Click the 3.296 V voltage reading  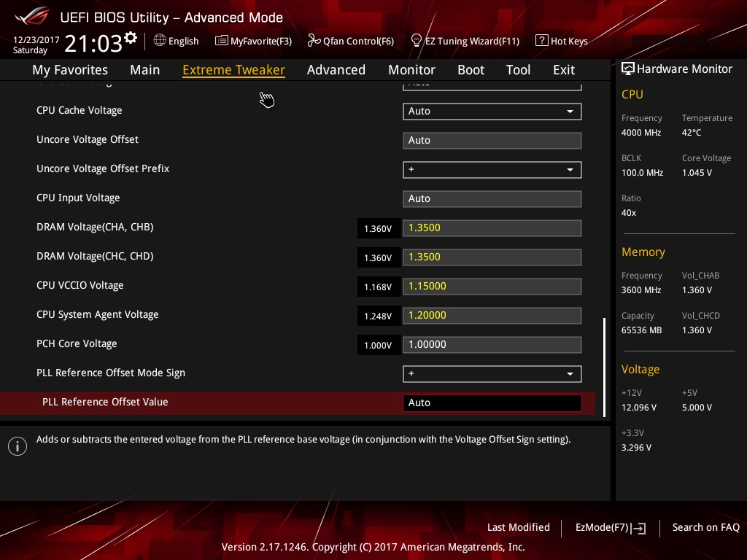coord(636,448)
